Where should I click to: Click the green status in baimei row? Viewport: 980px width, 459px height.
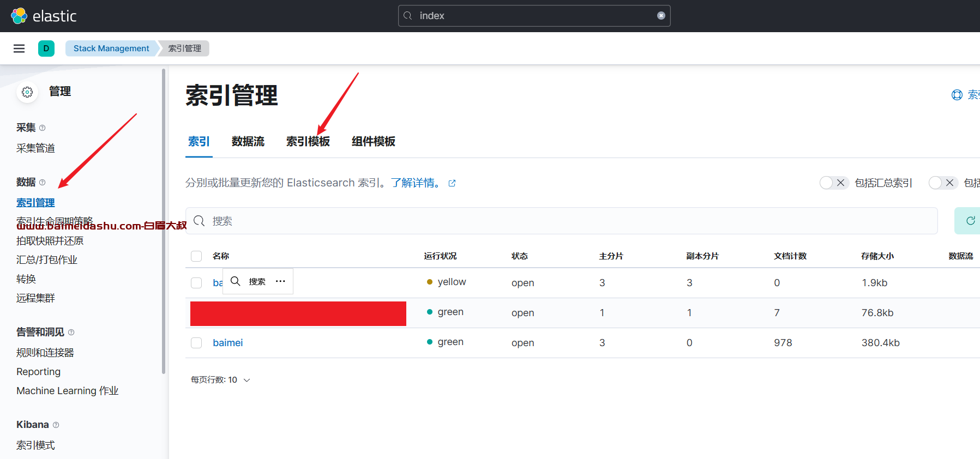445,342
